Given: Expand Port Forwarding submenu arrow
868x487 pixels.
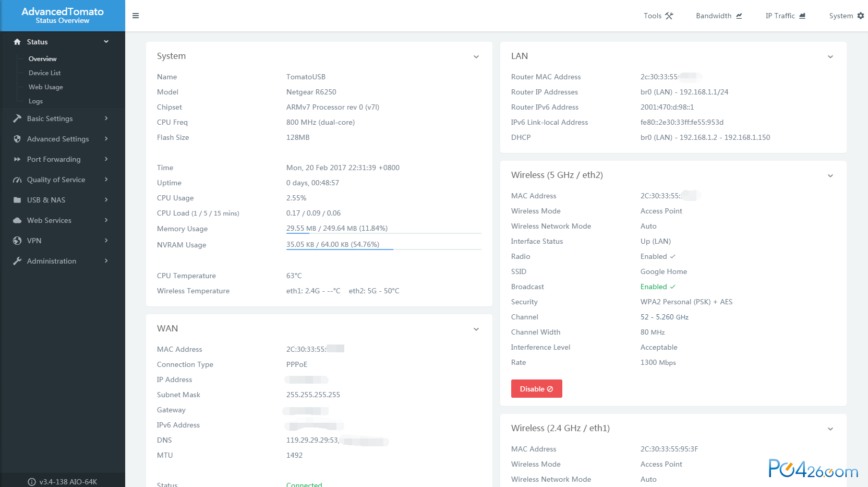Looking at the screenshot, I should click(x=106, y=159).
